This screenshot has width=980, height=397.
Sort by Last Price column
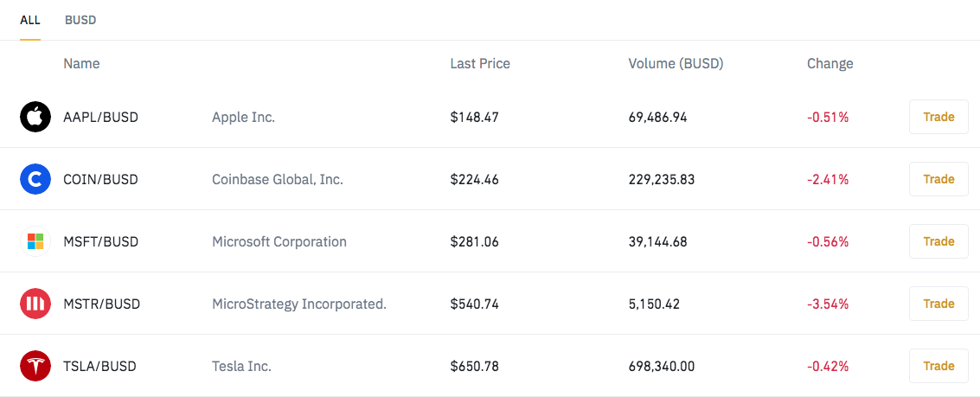(x=479, y=64)
